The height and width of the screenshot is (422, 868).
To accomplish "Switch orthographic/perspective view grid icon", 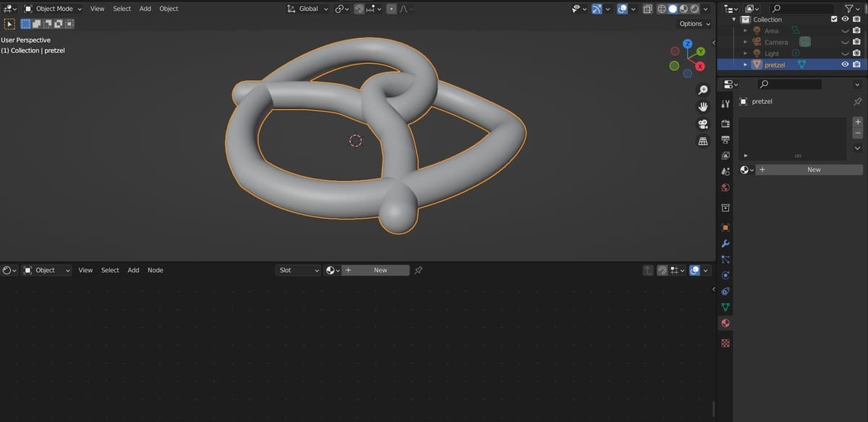I will 702,141.
